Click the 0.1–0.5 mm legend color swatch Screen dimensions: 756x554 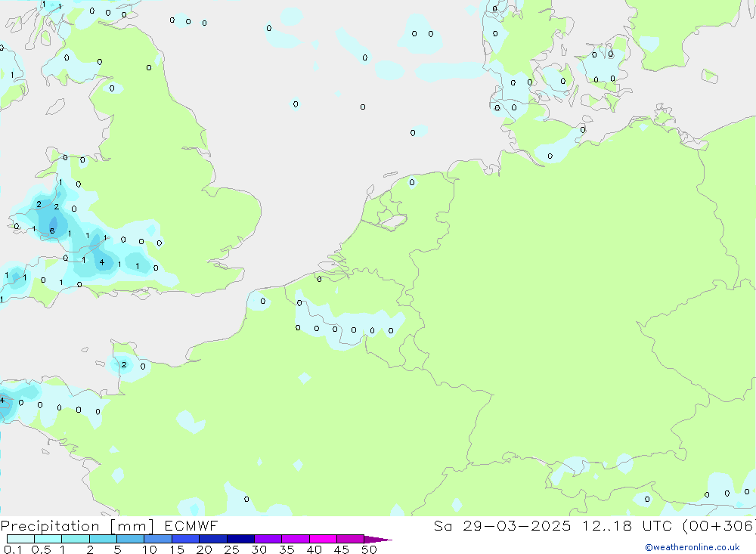point(20,539)
